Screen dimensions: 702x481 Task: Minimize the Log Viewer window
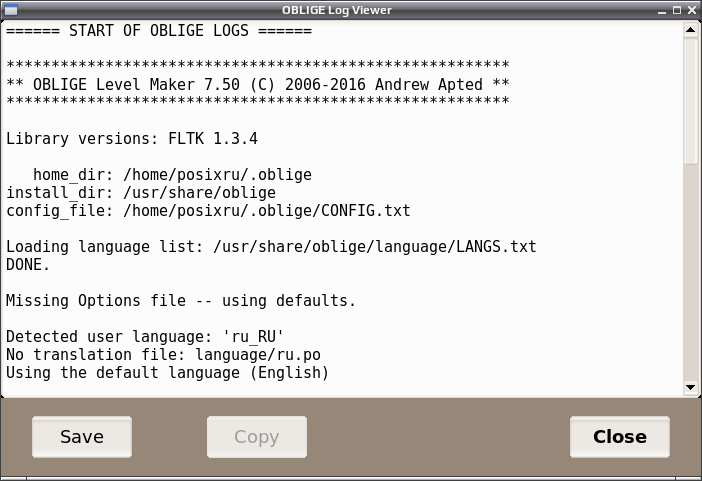(662, 10)
